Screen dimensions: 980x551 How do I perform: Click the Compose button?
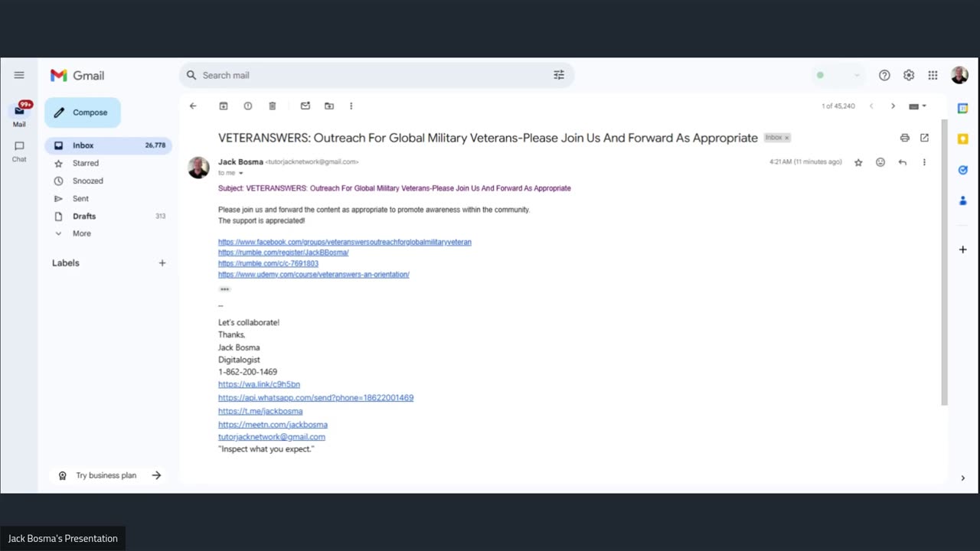tap(83, 112)
